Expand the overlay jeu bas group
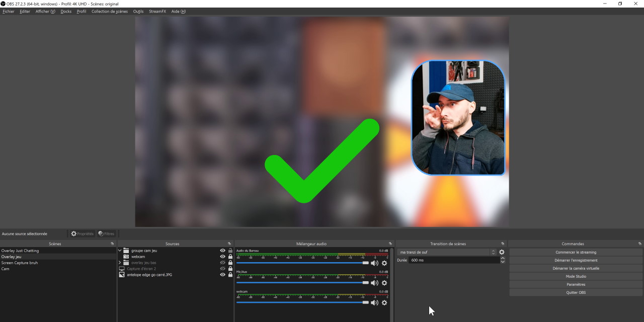This screenshot has height=322, width=644. pos(120,263)
